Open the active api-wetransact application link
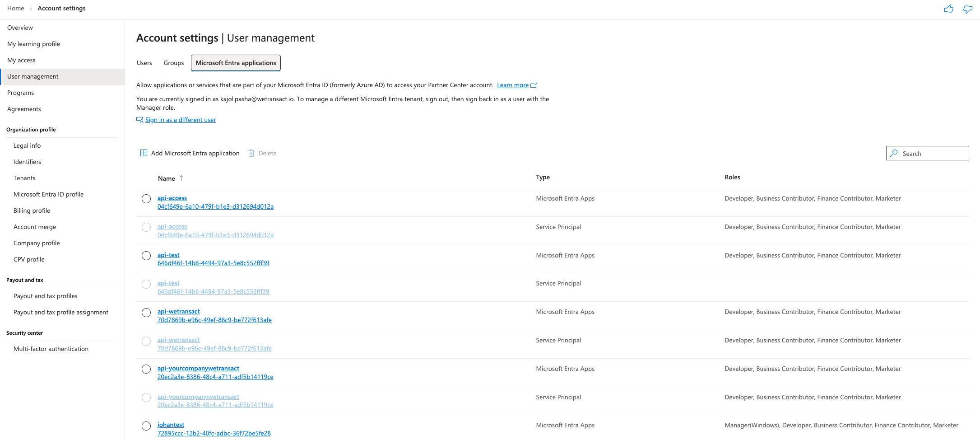980x440 pixels. point(178,311)
